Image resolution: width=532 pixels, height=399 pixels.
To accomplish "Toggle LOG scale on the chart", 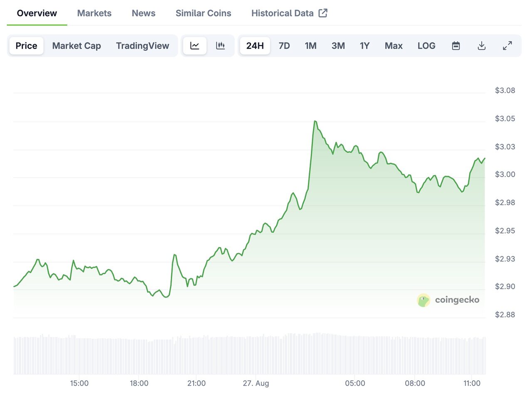I will pos(426,46).
